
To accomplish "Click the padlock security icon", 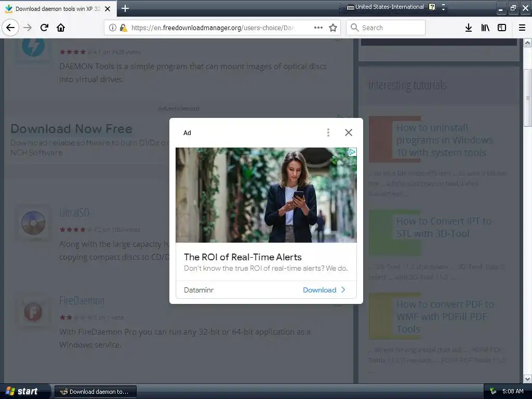I will (124, 28).
